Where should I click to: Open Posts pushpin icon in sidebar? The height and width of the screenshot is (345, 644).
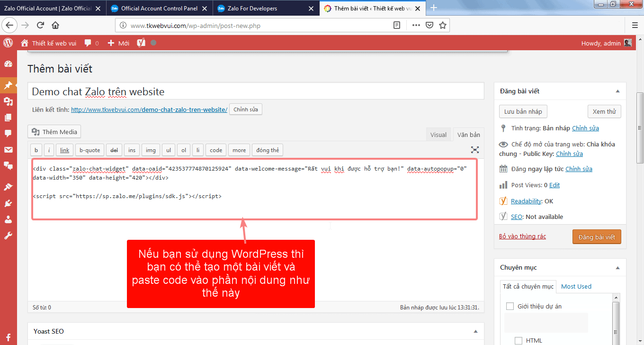coord(8,85)
